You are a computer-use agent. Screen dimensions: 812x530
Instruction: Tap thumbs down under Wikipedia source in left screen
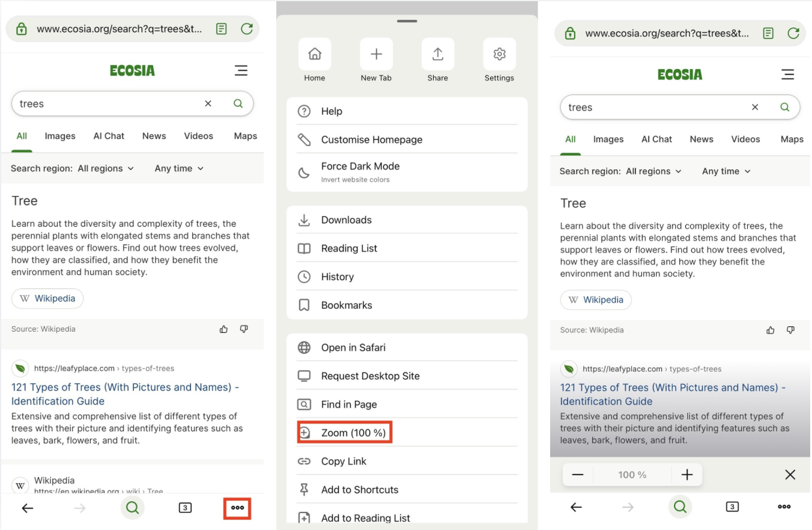244,329
